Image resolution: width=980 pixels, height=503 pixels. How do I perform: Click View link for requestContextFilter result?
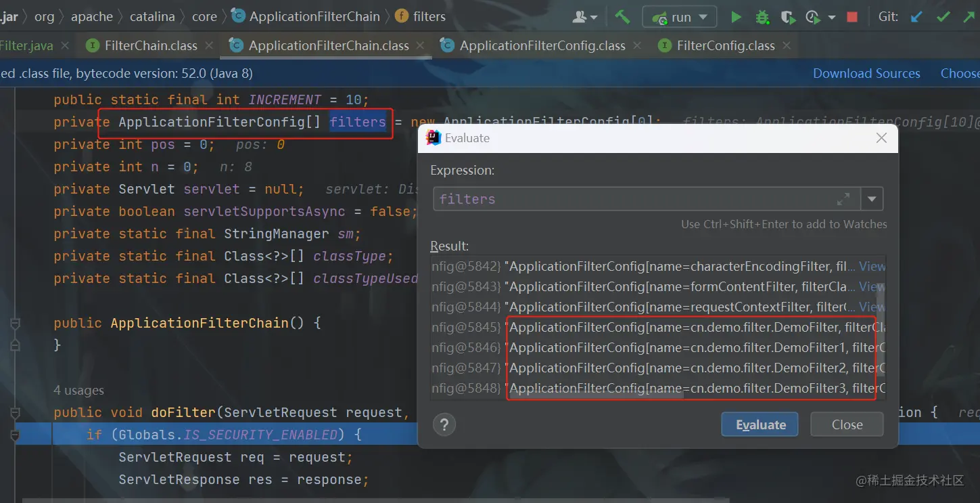click(872, 307)
